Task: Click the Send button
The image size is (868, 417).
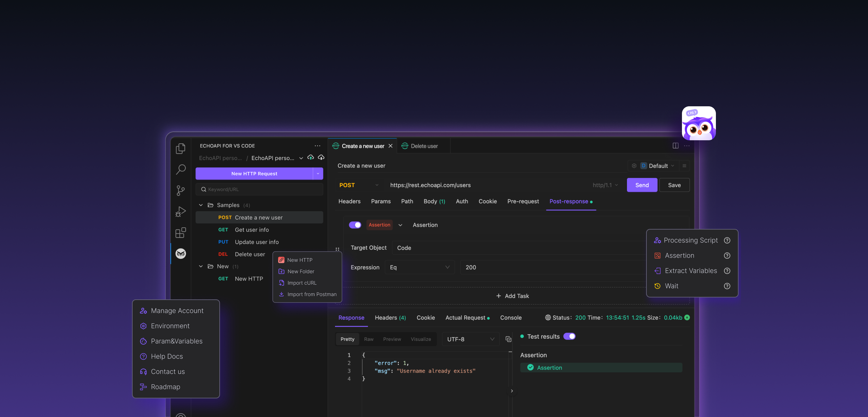Action: coord(642,185)
